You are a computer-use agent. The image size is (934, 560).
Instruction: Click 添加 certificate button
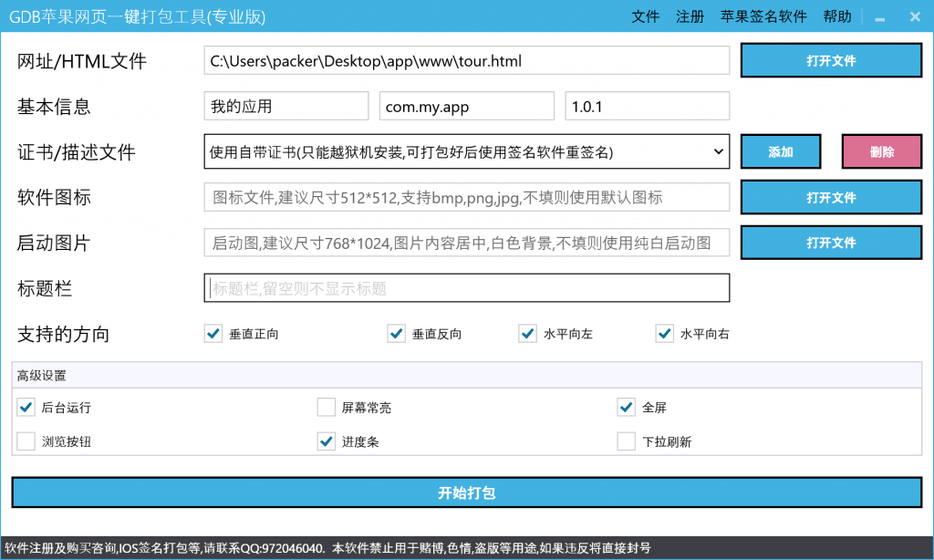click(781, 151)
